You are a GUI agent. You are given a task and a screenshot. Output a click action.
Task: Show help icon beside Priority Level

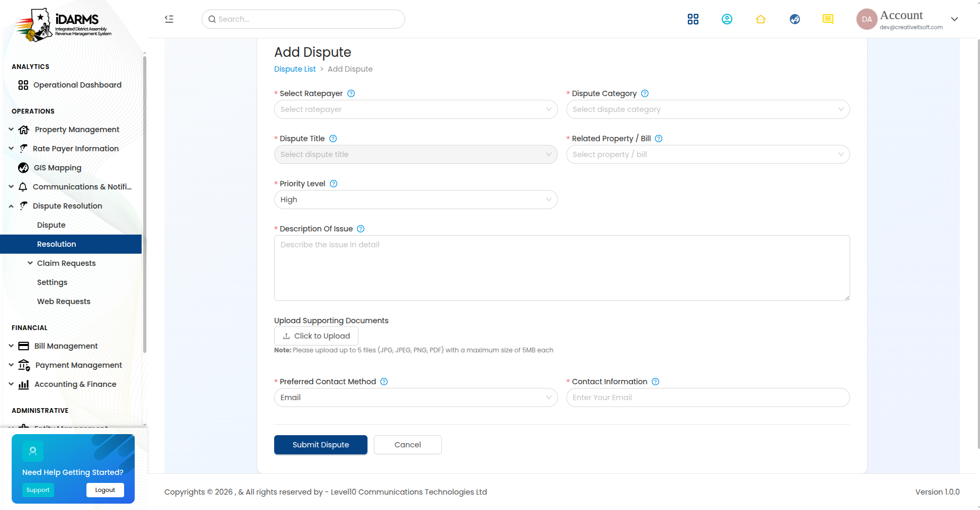[x=334, y=184]
